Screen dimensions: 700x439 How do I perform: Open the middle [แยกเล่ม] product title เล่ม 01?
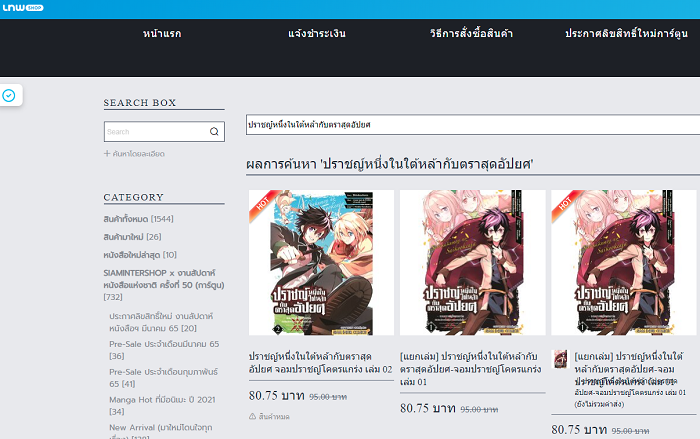click(x=471, y=369)
